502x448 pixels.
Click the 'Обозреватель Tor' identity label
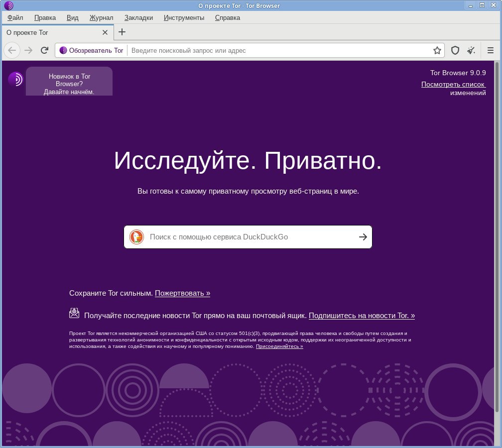(x=96, y=50)
